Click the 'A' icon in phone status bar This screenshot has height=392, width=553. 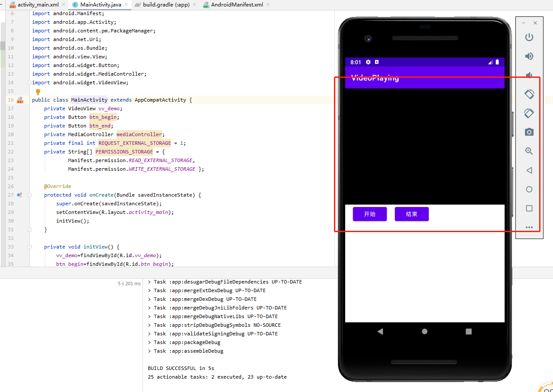pos(377,62)
